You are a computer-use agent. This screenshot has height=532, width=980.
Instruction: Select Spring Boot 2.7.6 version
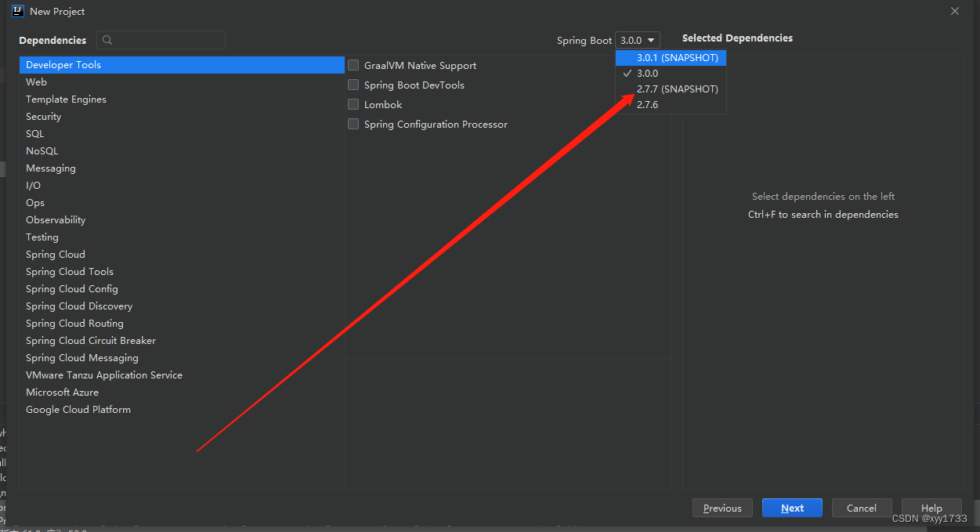(671, 105)
